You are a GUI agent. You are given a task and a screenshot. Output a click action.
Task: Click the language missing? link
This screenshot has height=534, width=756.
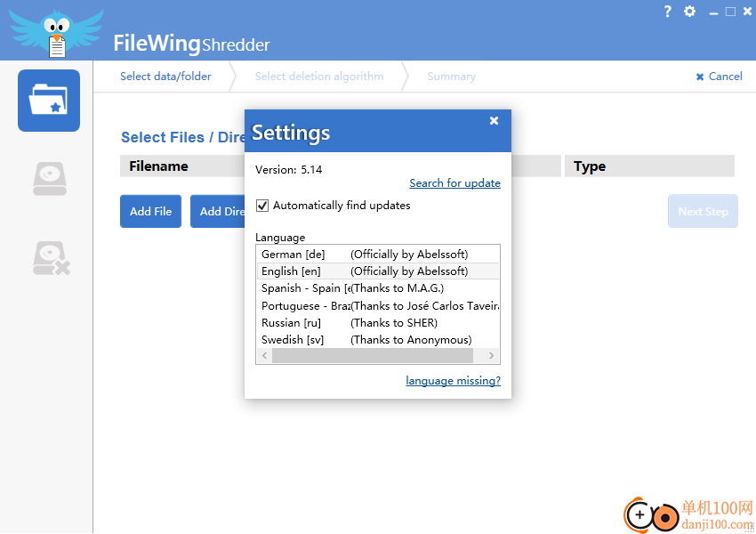[453, 381]
